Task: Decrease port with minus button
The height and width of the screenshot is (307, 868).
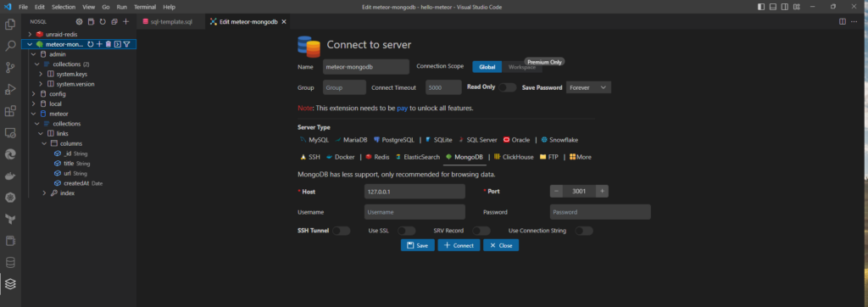Action: [557, 191]
